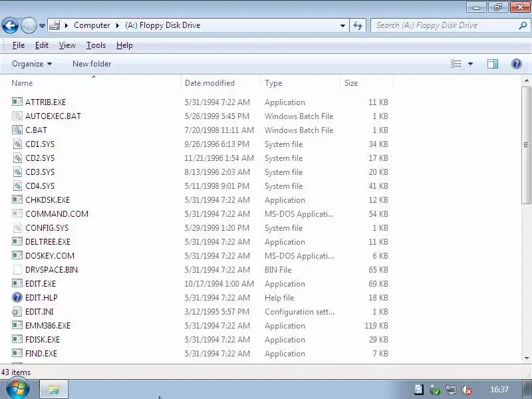532x399 pixels.
Task: Select the CHKDSK.EXE file icon
Action: 17,199
